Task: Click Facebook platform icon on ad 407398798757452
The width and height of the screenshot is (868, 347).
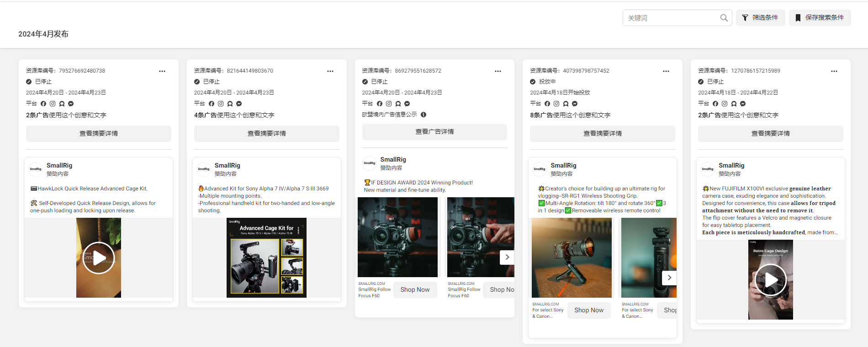Action: [x=547, y=104]
